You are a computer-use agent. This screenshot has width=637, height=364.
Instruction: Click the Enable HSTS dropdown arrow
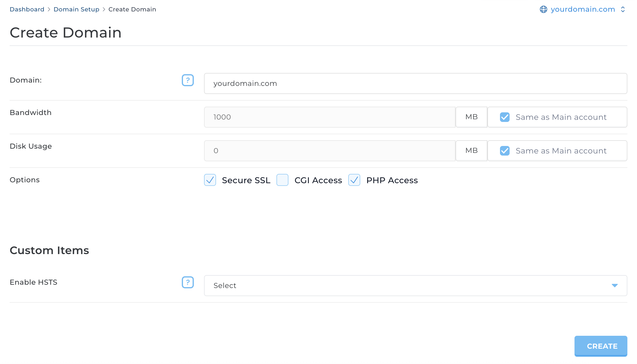coord(614,286)
